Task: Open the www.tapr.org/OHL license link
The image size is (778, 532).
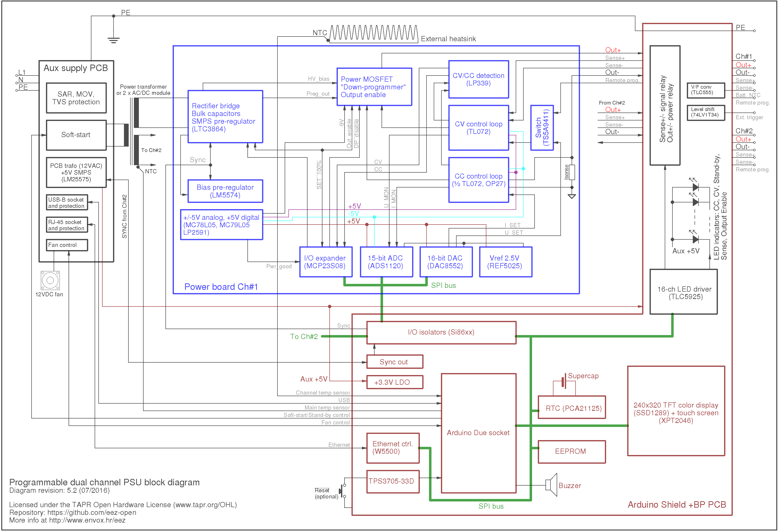Action: (x=205, y=505)
